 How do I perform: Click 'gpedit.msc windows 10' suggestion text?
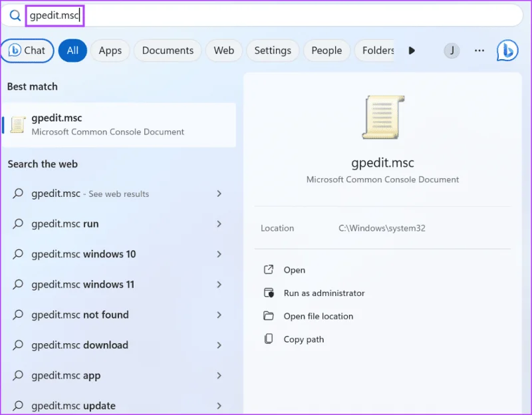[x=84, y=254]
